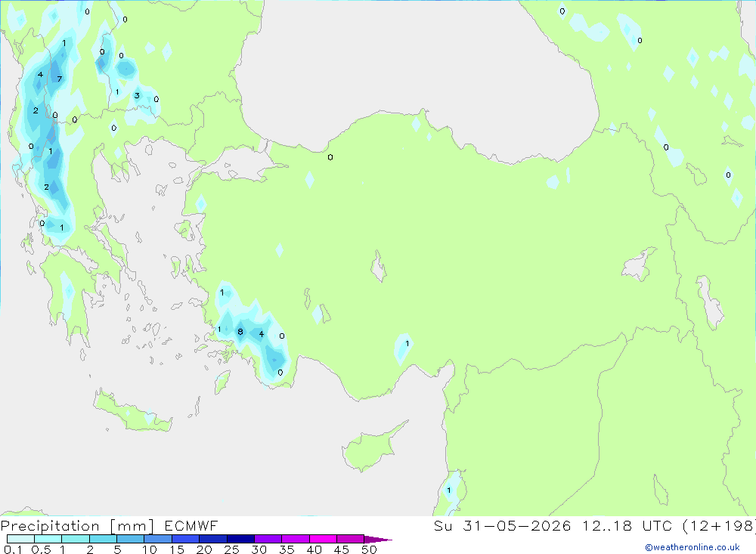Click the 15–20 mm legend color box
The height and width of the screenshot is (554, 756).
[x=186, y=539]
